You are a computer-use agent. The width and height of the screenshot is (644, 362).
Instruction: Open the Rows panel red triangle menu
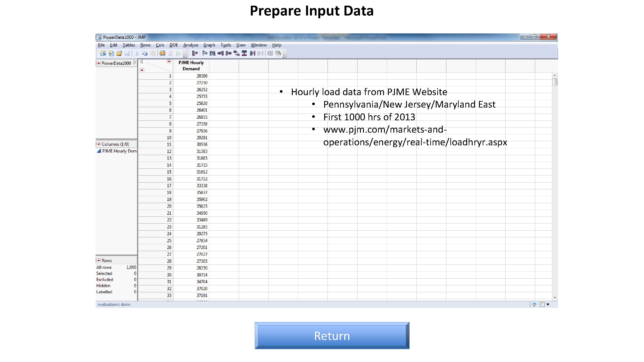click(99, 260)
